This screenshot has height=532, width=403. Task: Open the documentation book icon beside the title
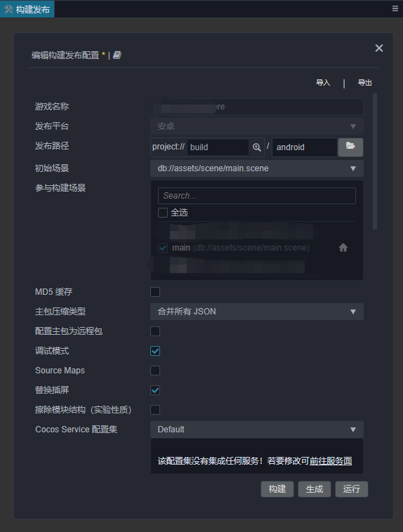point(117,55)
